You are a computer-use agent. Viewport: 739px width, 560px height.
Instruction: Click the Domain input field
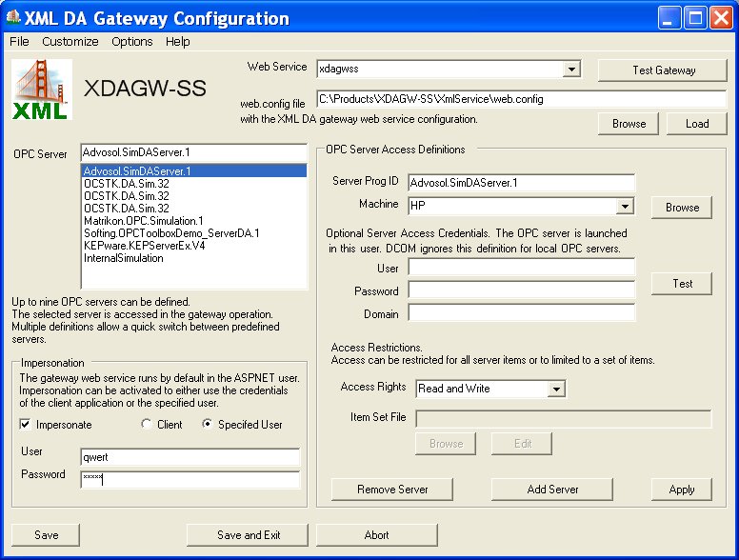tap(522, 313)
